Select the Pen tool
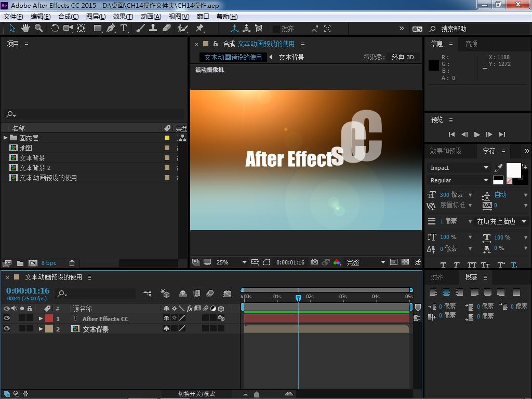This screenshot has width=532, height=399. [111, 28]
